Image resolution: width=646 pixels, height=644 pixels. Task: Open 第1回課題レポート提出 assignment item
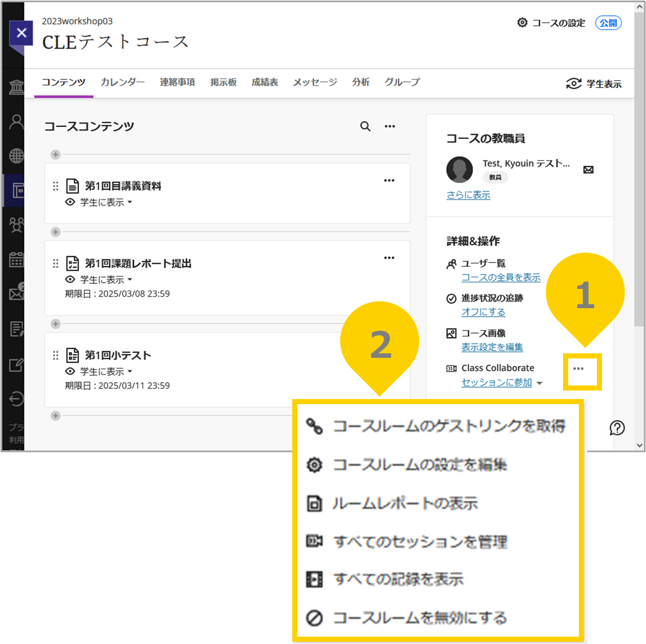coord(138,263)
